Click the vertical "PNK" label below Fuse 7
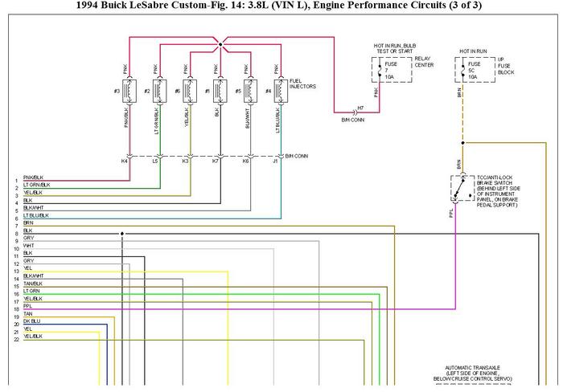 [376, 92]
